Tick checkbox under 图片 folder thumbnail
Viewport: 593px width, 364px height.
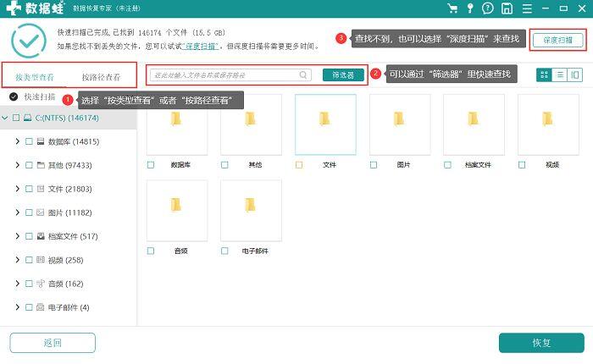(374, 165)
